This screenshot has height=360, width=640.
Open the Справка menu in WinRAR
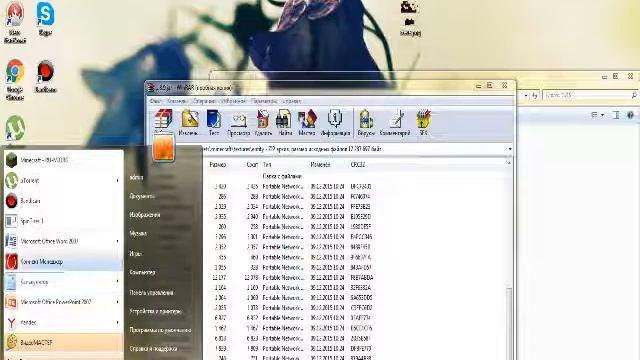point(291,101)
